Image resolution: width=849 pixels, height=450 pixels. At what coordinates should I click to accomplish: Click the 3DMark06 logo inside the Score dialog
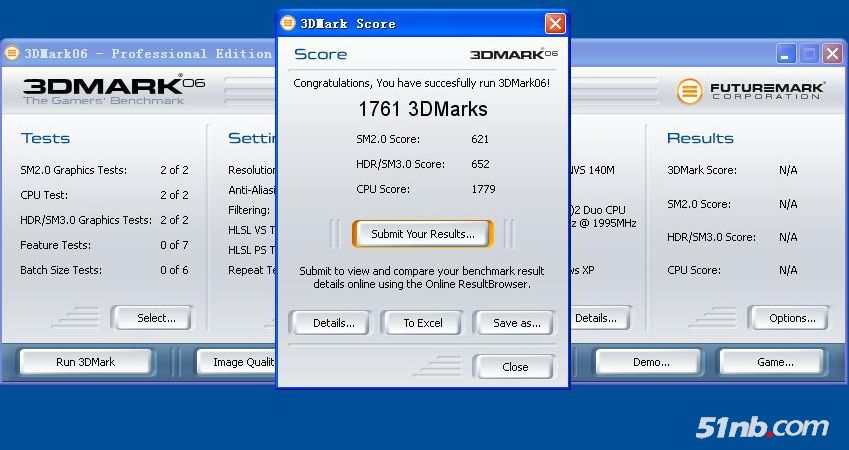(x=513, y=54)
